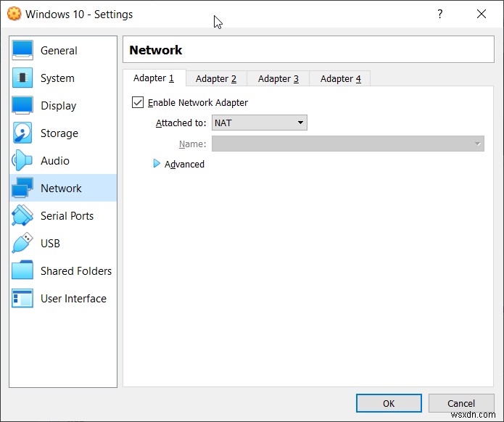Select the USB plug icon
This screenshot has height=422, width=504.
[22, 243]
